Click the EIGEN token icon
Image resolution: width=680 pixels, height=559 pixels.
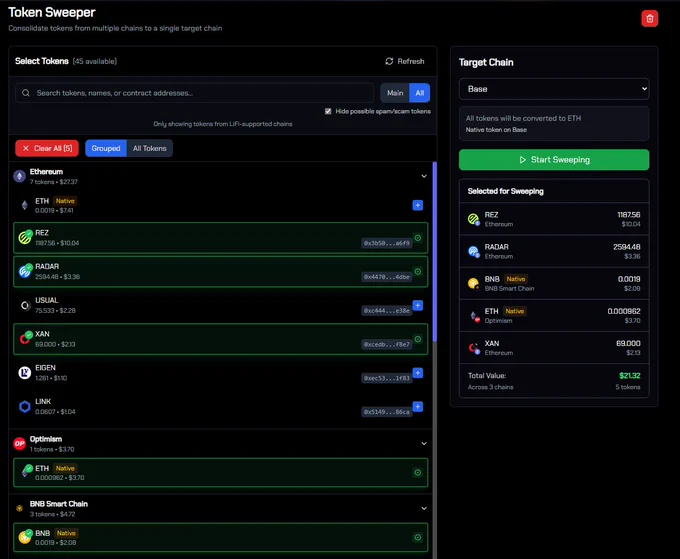[25, 373]
